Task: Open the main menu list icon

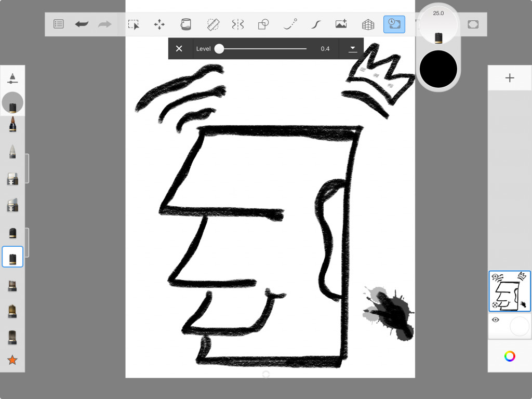Action: [59, 24]
